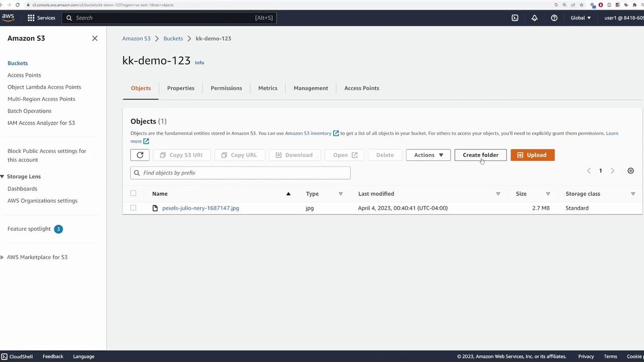
Task: Click the file icon of pexels-julio-nery-1687147.jpg
Action: tap(155, 208)
